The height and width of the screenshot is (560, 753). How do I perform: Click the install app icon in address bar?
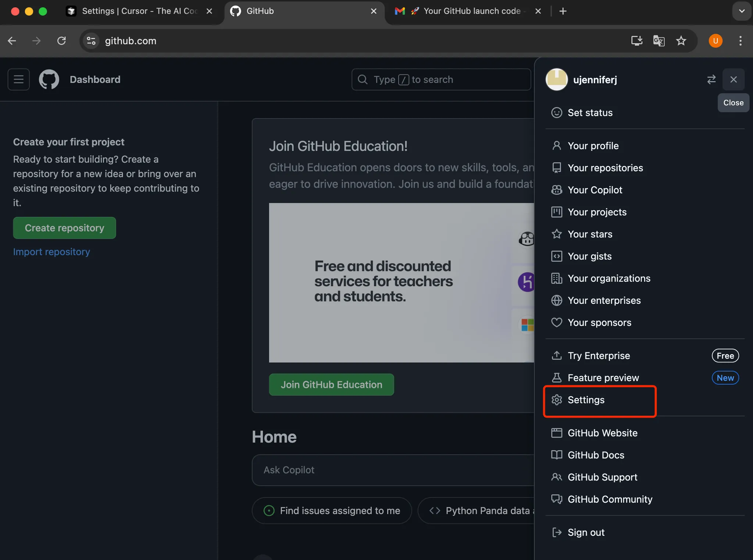pyautogui.click(x=636, y=41)
